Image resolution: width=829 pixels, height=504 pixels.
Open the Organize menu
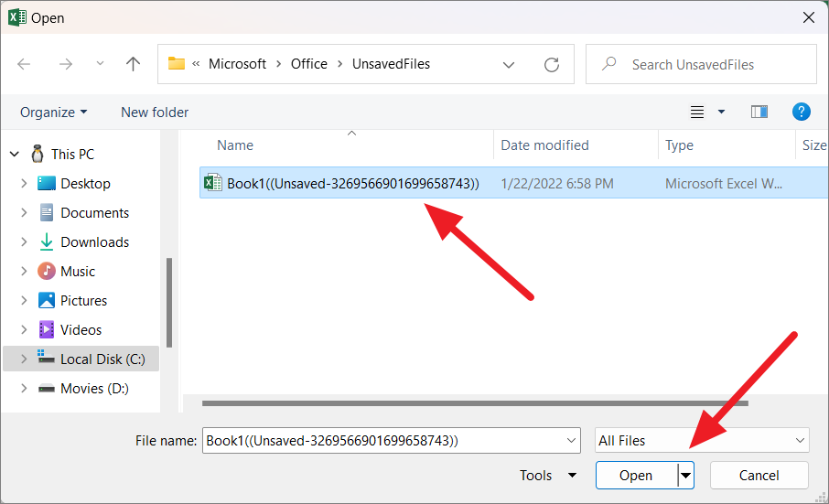coord(53,112)
